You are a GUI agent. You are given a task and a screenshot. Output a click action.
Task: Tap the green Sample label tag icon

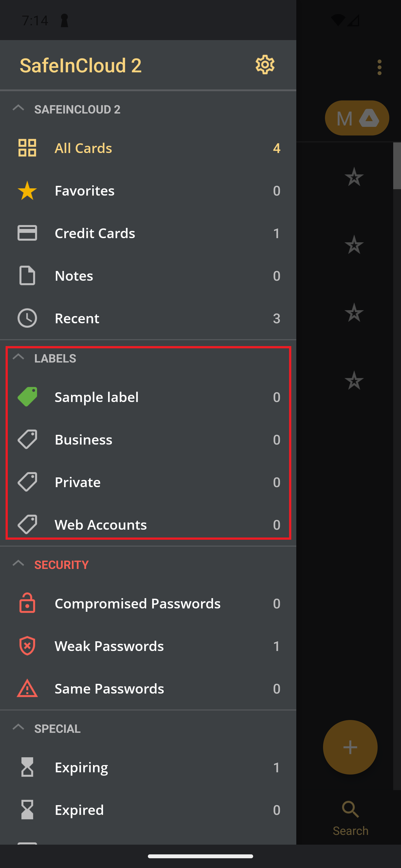[27, 397]
